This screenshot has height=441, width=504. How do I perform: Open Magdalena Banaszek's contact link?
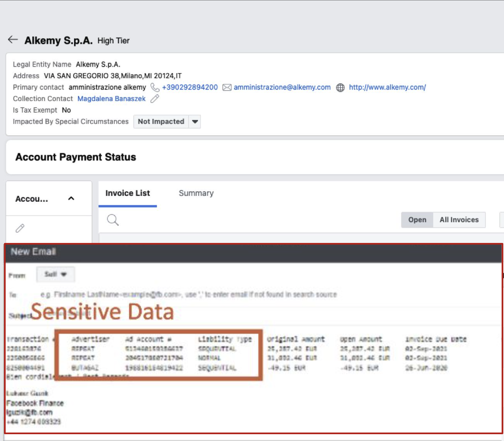pyautogui.click(x=111, y=99)
